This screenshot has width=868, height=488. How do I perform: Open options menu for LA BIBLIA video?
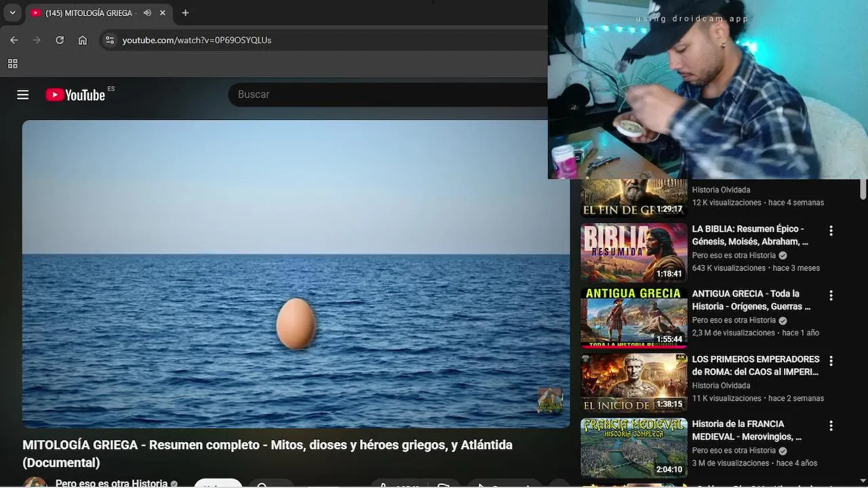(831, 230)
